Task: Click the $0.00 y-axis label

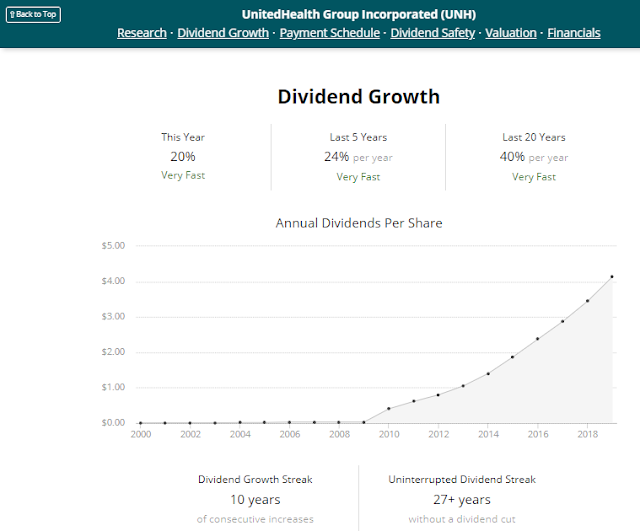Action: 113,422
